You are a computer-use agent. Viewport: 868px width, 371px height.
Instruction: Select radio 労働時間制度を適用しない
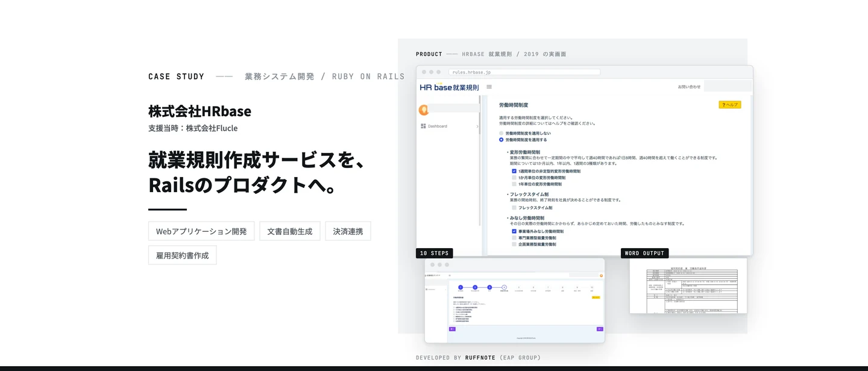500,133
